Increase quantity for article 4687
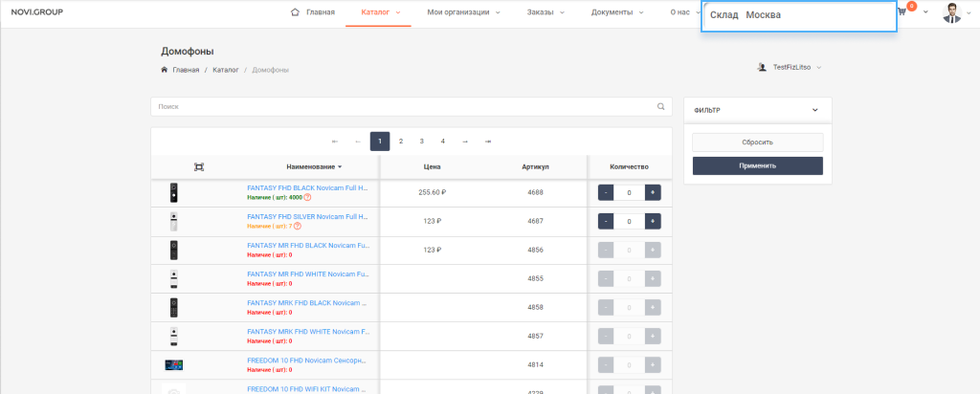This screenshot has width=980, height=394. 653,221
